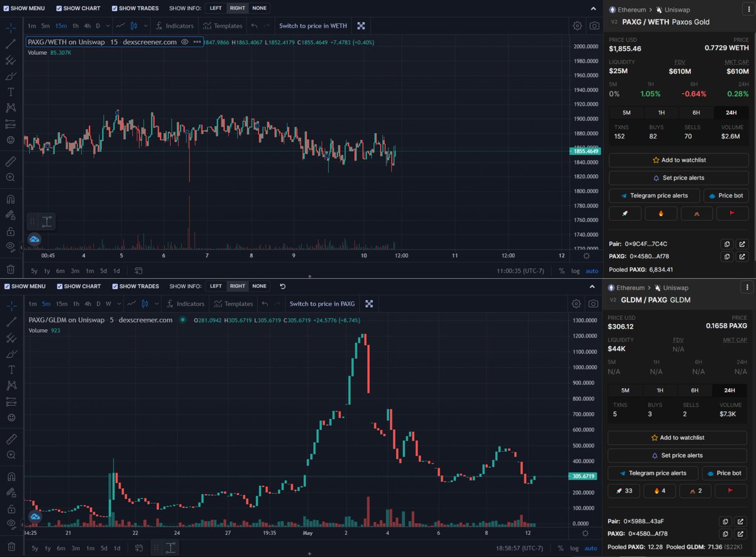Set price alerts for GLDM/PAXG
This screenshot has width=756, height=557.
tap(678, 455)
